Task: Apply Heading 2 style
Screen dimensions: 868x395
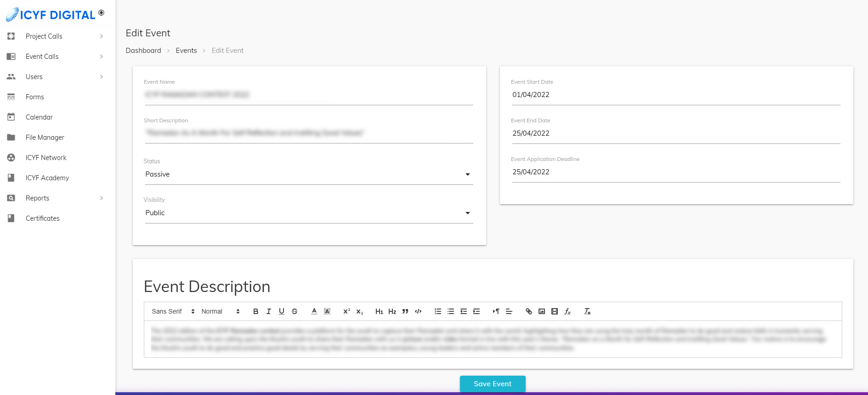Action: tap(392, 311)
